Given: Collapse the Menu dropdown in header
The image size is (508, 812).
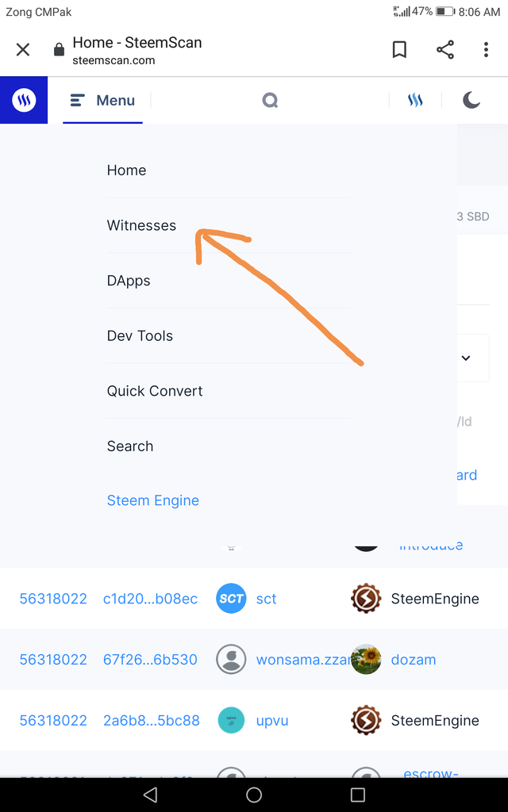Looking at the screenshot, I should tap(102, 100).
